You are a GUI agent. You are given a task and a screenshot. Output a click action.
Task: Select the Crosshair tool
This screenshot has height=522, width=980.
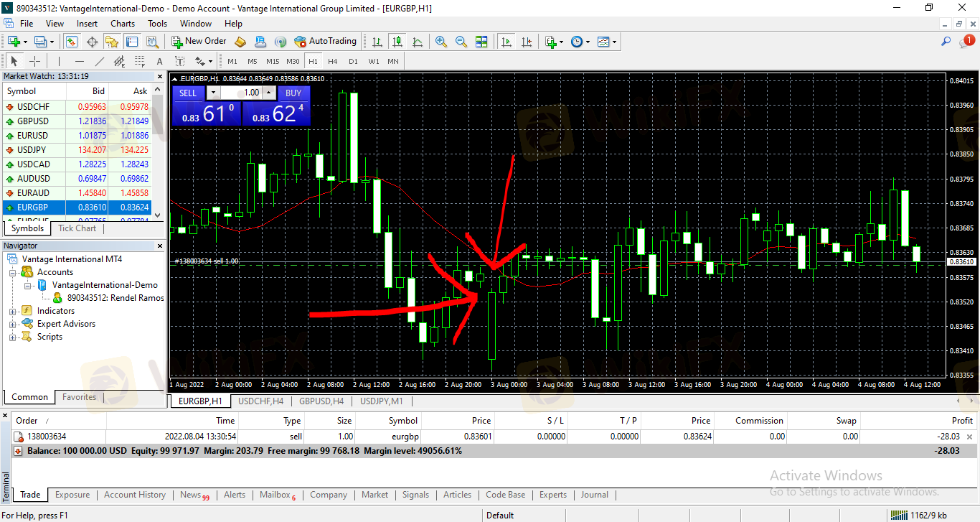click(x=34, y=61)
